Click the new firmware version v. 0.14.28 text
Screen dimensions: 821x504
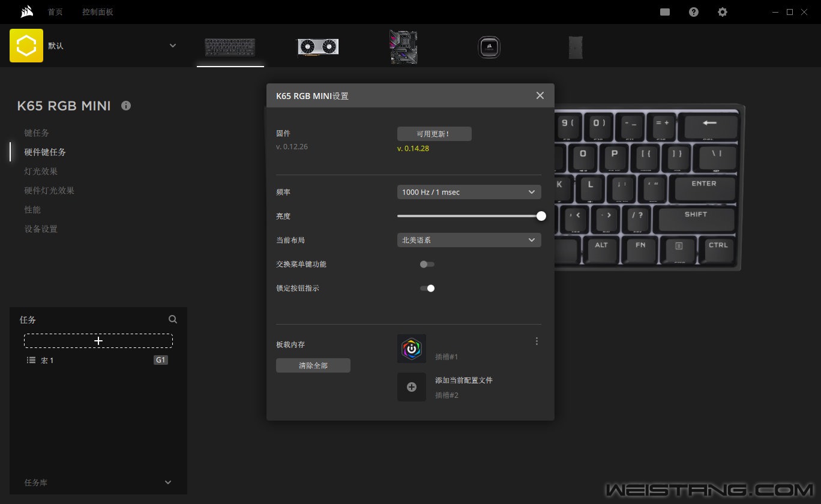pyautogui.click(x=413, y=148)
